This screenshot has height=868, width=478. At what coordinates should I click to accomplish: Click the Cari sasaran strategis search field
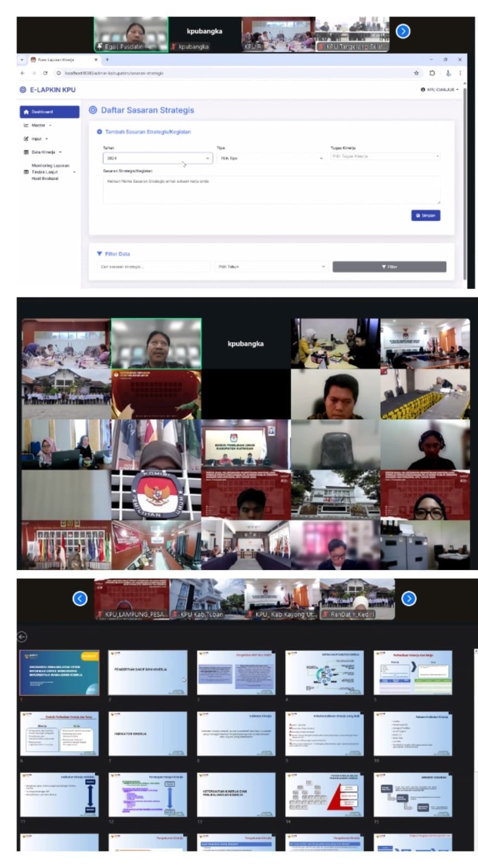point(154,266)
